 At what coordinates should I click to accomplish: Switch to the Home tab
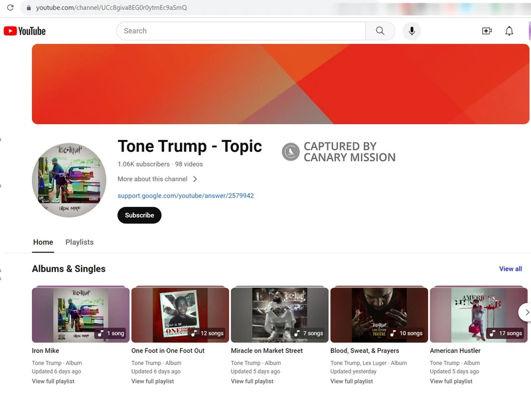(43, 242)
